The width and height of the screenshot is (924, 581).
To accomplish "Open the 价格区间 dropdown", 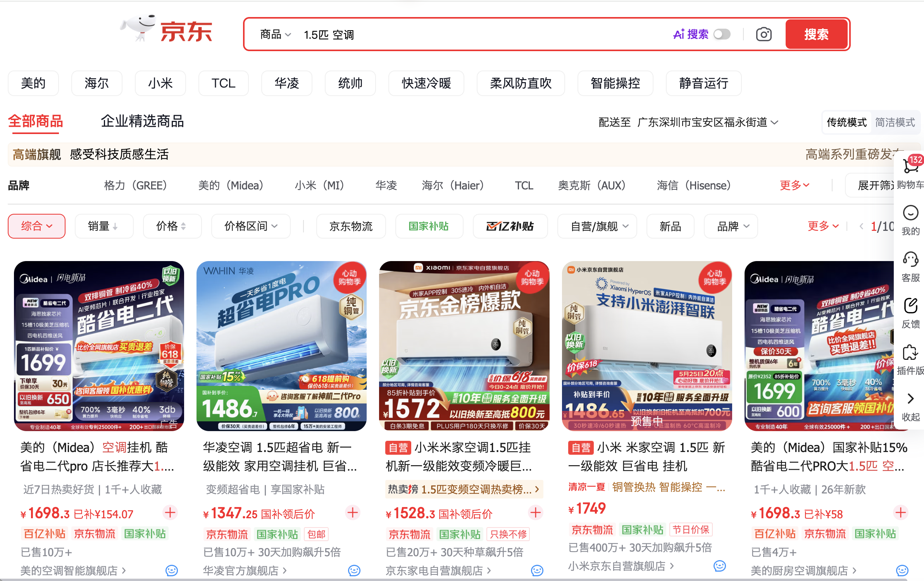I will click(x=251, y=226).
